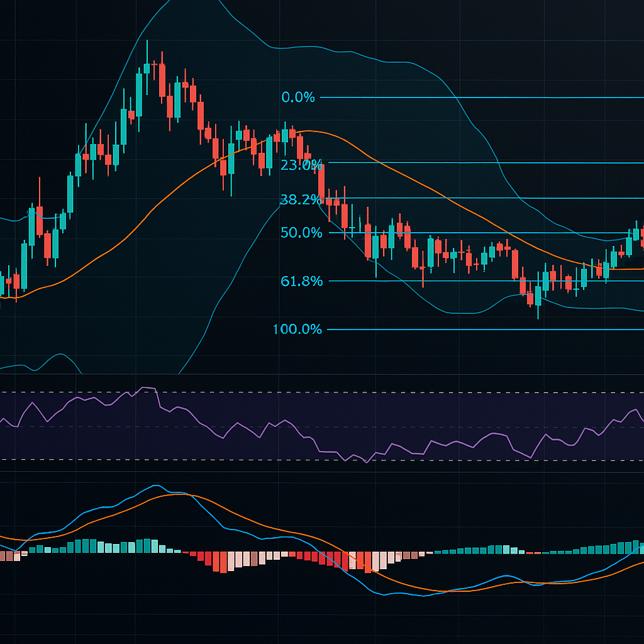
Task: Select the 50.0% retracement label
Action: coord(301,233)
